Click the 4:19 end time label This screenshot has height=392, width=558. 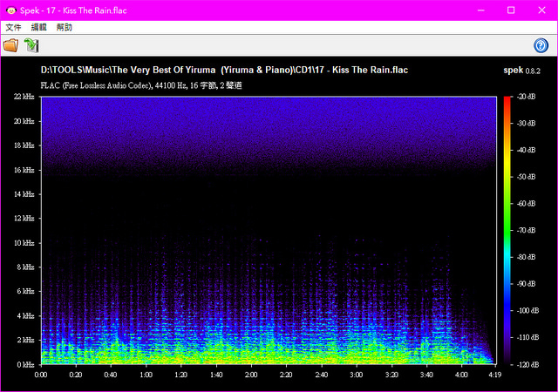(495, 375)
